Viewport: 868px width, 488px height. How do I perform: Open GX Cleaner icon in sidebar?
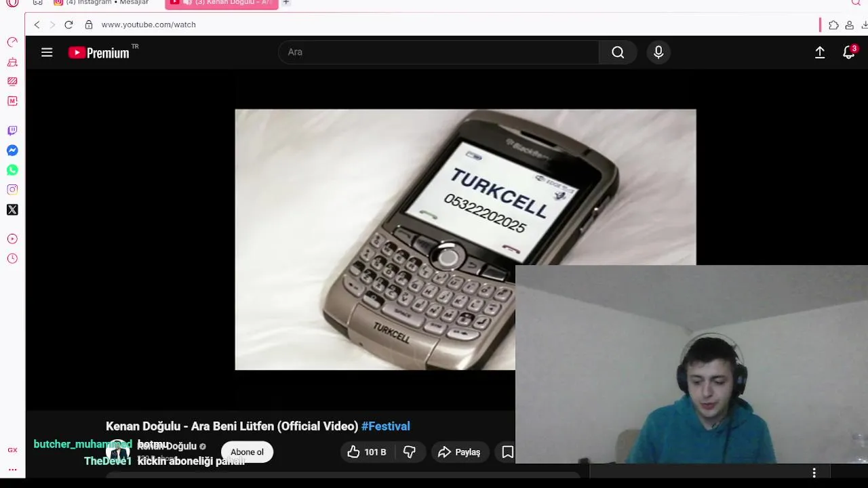(x=12, y=62)
